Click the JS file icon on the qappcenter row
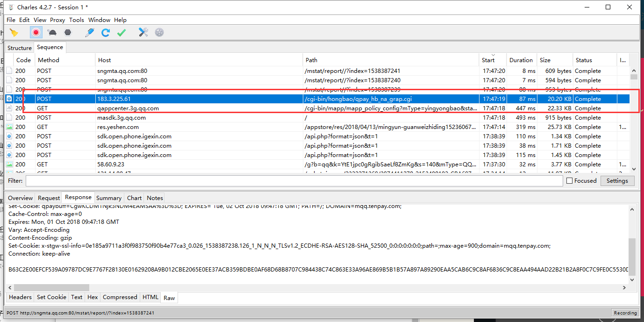The width and height of the screenshot is (644, 322). coord(9,108)
